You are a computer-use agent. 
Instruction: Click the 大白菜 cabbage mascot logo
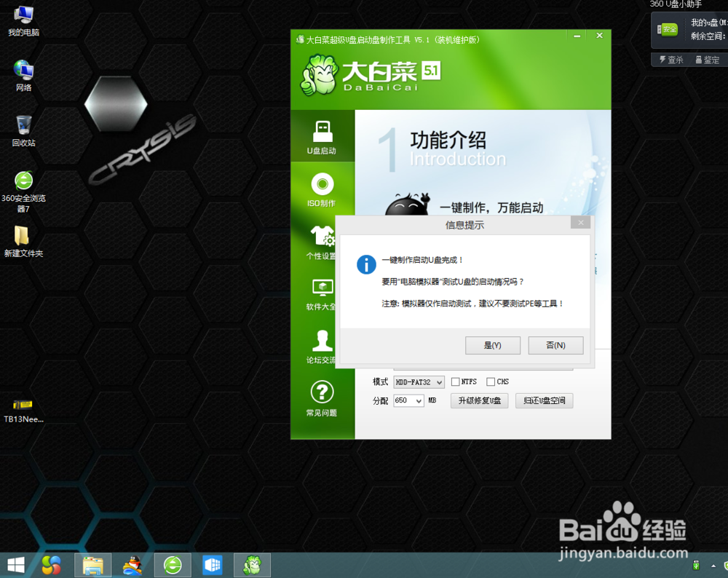point(320,75)
